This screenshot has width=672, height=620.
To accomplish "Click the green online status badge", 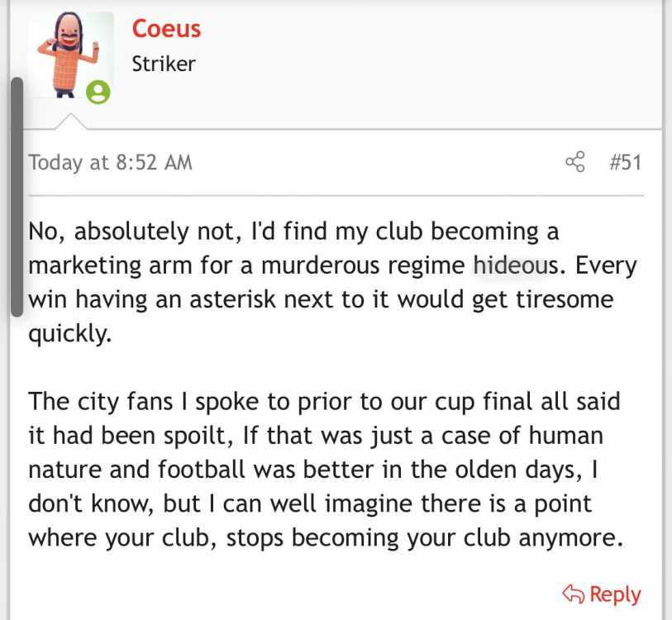I will coord(98,93).
